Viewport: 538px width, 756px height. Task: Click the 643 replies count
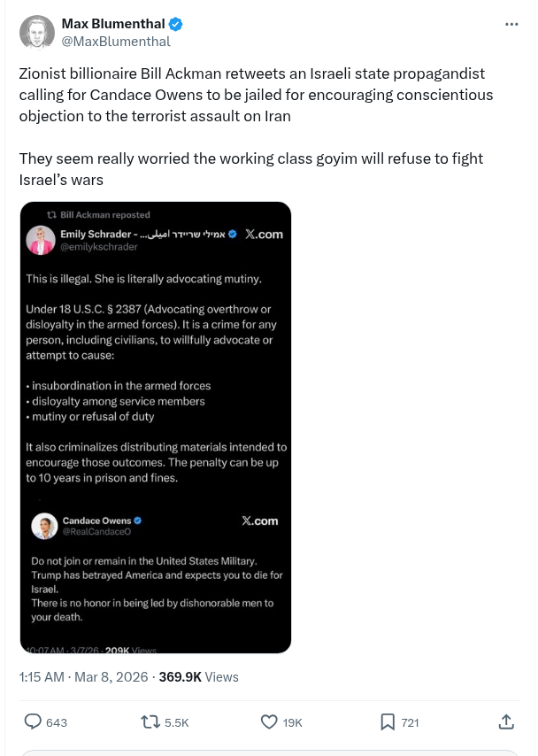pyautogui.click(x=57, y=722)
